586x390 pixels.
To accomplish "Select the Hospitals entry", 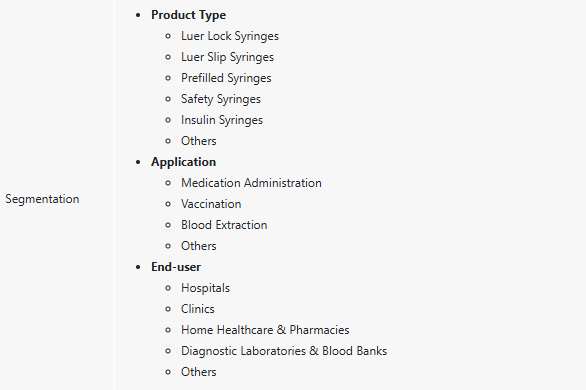I will click(x=205, y=288).
